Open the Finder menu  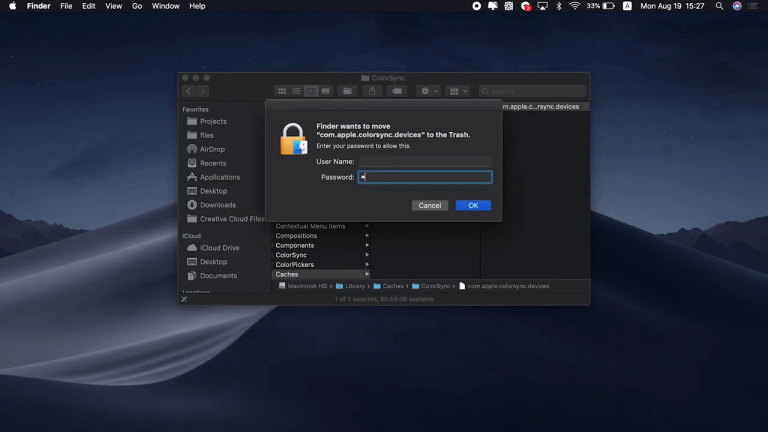[39, 6]
